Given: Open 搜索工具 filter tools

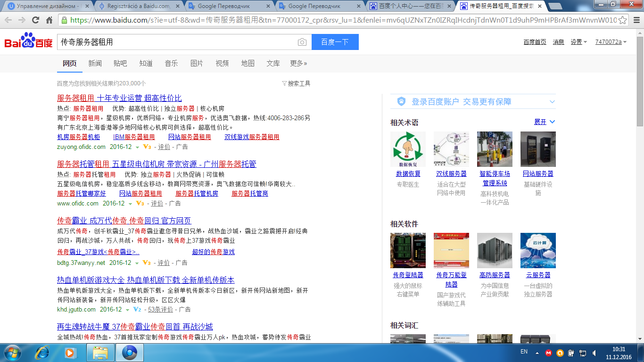Looking at the screenshot, I should pos(296,83).
